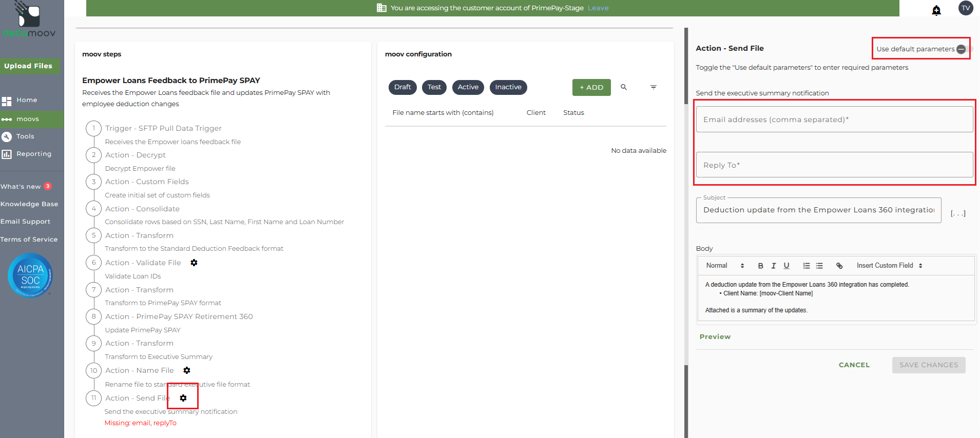Apply italic formatting in Body editor
The height and width of the screenshot is (438, 980).
[773, 266]
